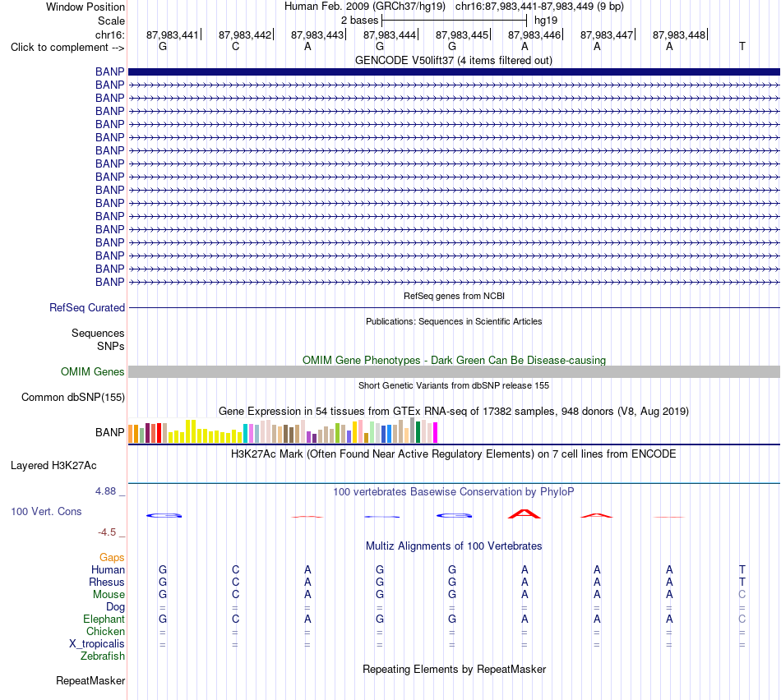Open the GTEx Gene Expression track title
The width and height of the screenshot is (781, 700).
[x=454, y=412]
